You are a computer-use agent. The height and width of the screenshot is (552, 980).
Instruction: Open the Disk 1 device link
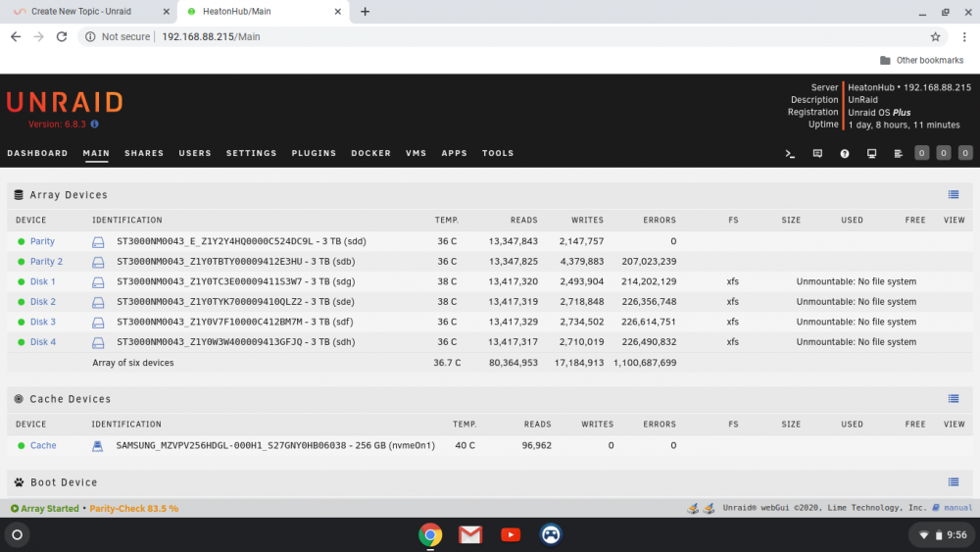(x=42, y=281)
